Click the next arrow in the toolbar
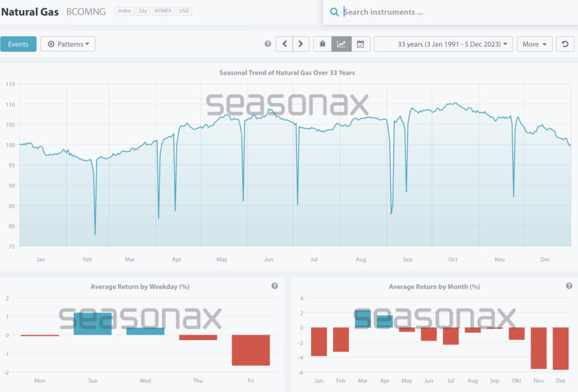Viewport: 578px width, 392px height. [x=301, y=44]
